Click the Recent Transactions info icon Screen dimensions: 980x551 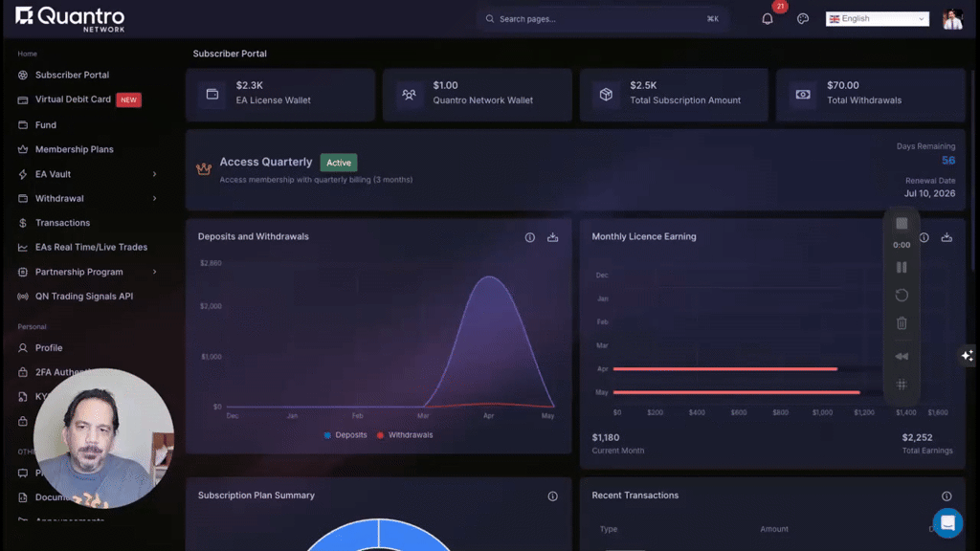[x=947, y=496]
